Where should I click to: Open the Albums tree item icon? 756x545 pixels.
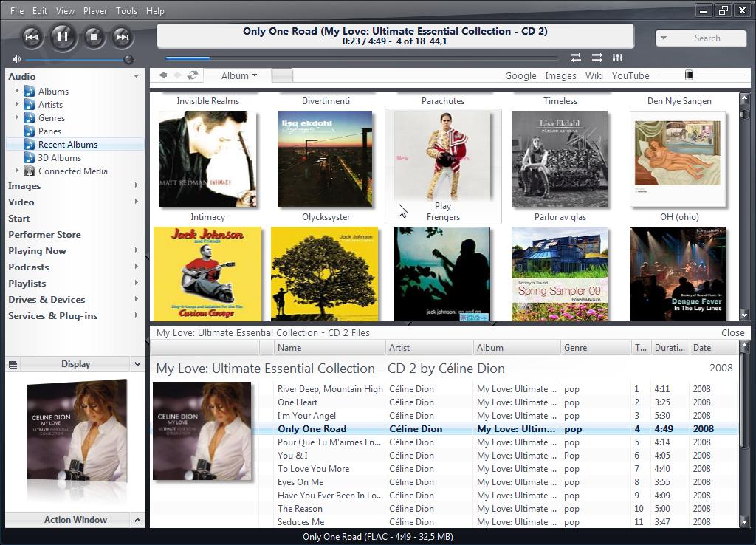pos(29,91)
